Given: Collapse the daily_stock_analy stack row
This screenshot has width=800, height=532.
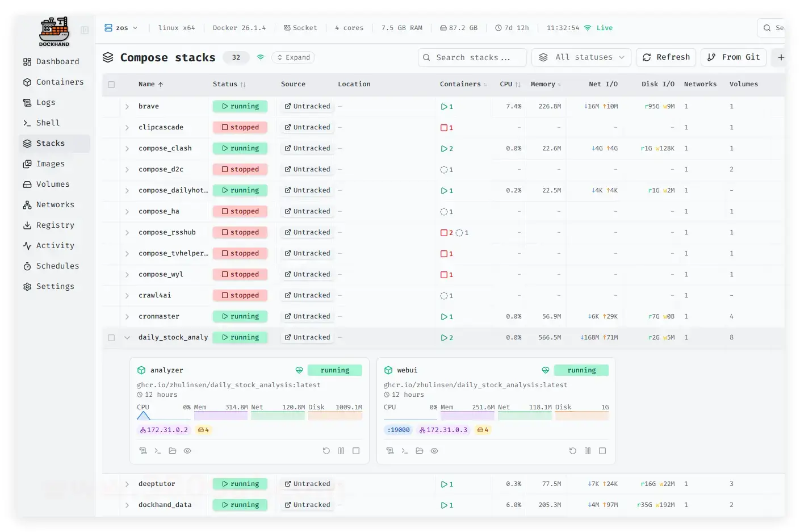Looking at the screenshot, I should coord(127,338).
